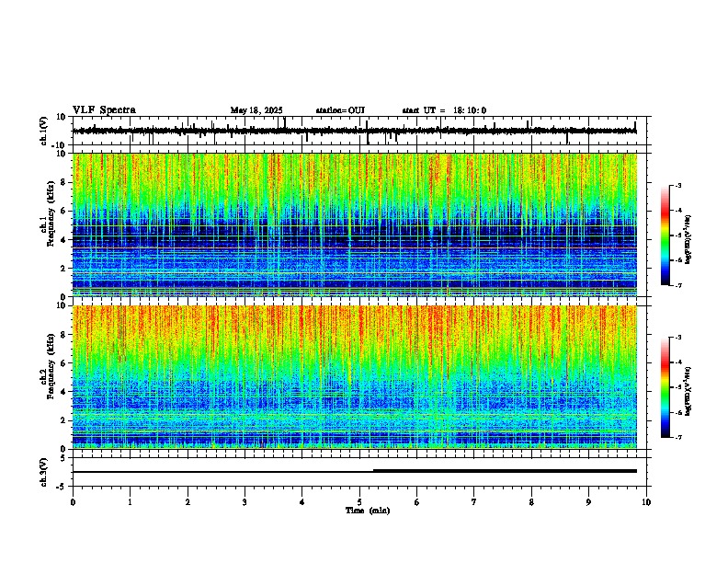Click the "2" tick on the time axis
The height and width of the screenshot is (563, 728).
point(188,502)
